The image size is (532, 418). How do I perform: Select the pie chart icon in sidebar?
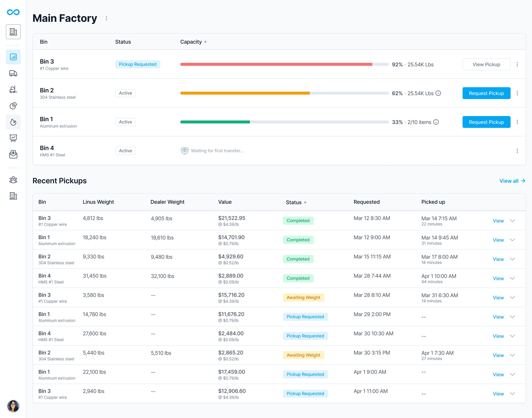(13, 106)
